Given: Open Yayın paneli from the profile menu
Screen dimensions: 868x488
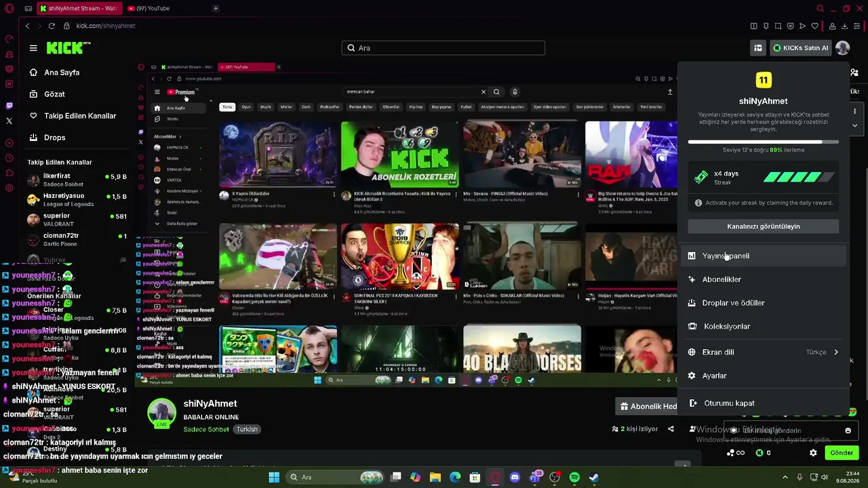Looking at the screenshot, I should pos(764,256).
